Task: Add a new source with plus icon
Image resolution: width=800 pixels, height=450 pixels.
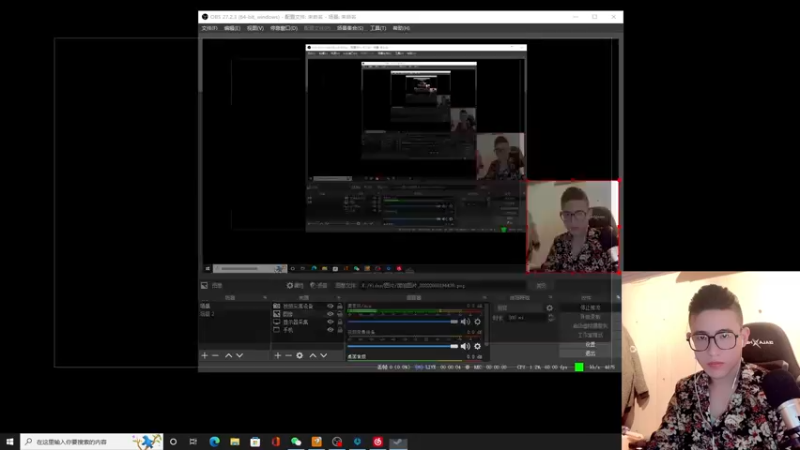Action: 278,356
